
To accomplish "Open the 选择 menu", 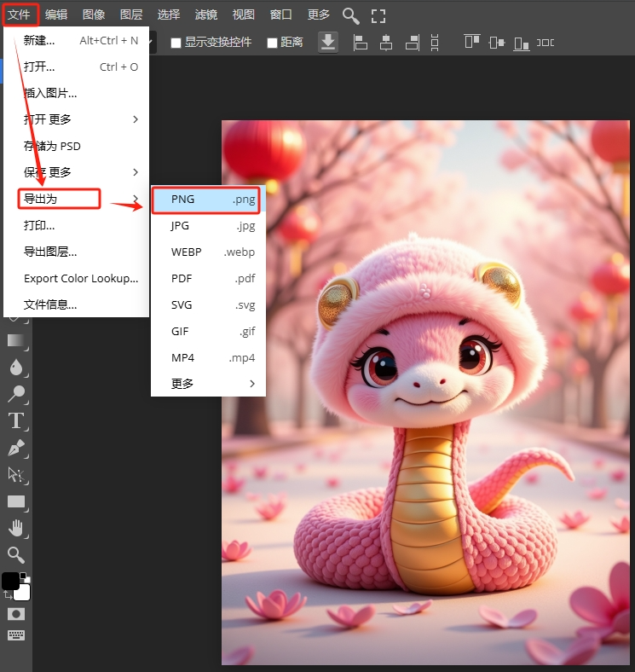I will click(x=169, y=14).
